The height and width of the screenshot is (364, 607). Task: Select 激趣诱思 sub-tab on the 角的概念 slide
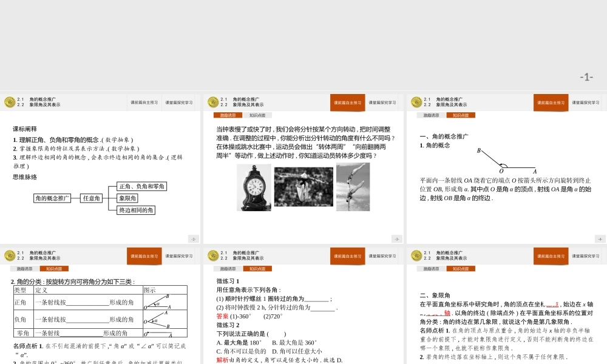coord(431,115)
